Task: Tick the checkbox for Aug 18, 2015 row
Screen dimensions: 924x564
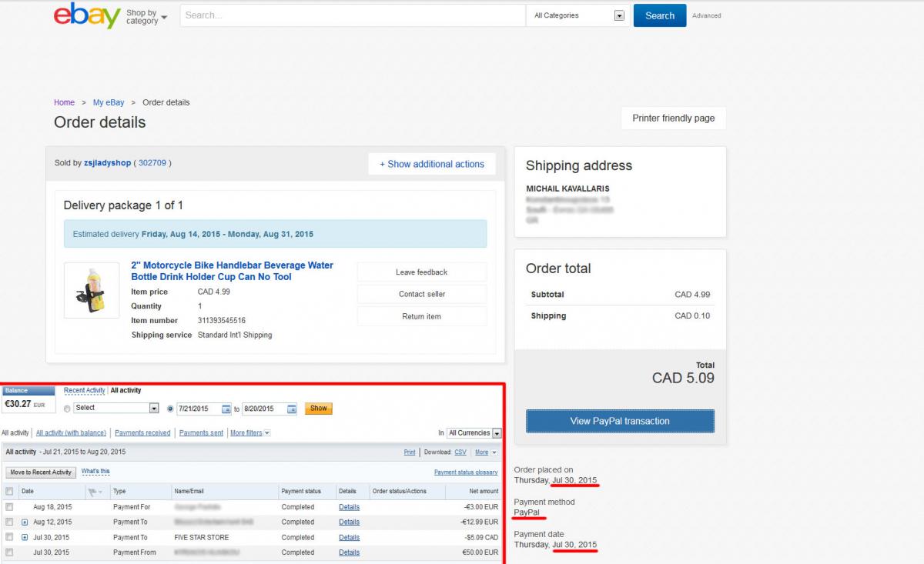Action: [x=9, y=507]
